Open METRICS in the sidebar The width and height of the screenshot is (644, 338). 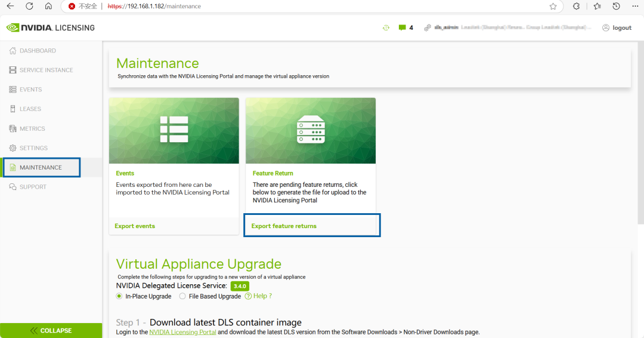click(x=32, y=128)
